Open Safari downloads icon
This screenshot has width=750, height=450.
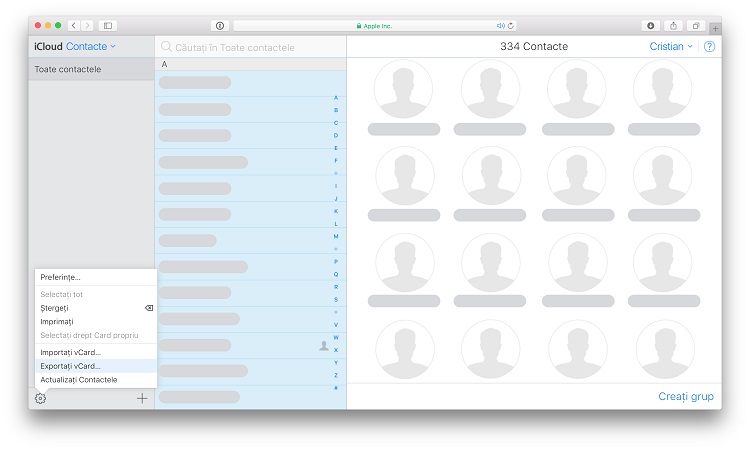(x=651, y=25)
